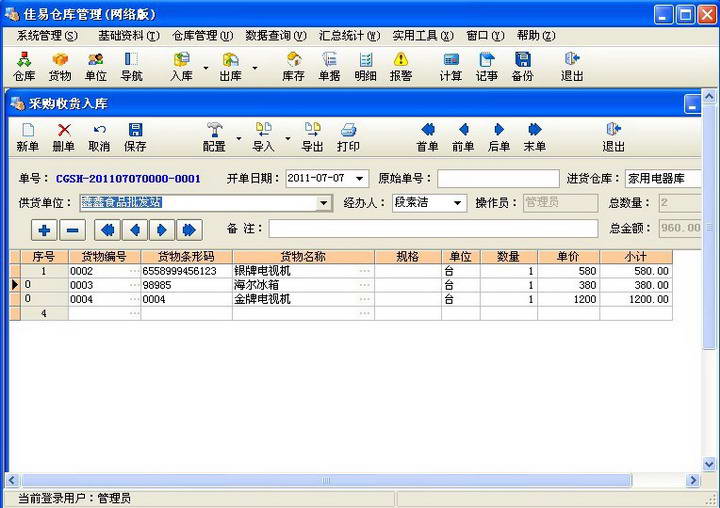Expand the 供货单位 supplier dropdown arrow
Viewport: 720px width, 508px height.
(x=324, y=203)
